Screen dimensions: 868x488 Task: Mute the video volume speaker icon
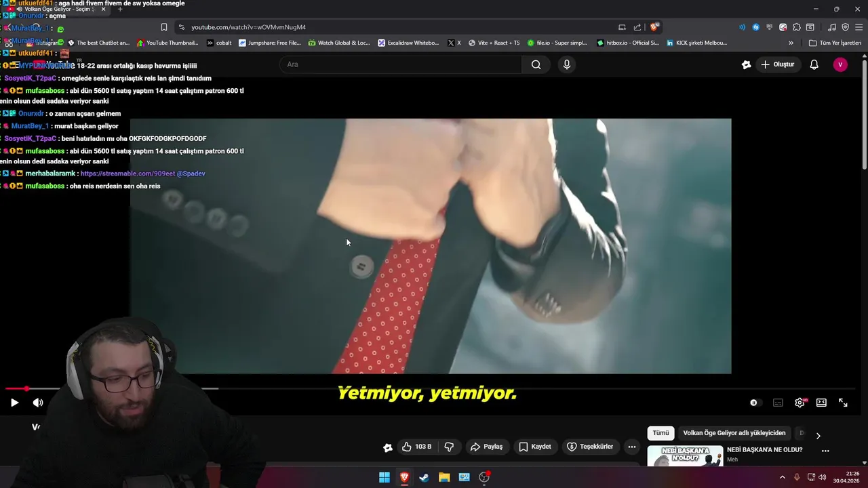[x=38, y=403]
